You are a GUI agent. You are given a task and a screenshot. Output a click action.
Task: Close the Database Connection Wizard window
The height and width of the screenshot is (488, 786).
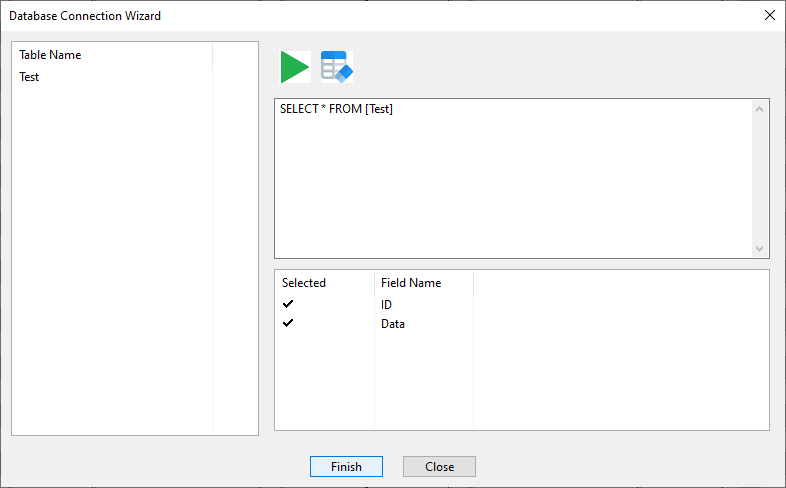click(770, 16)
